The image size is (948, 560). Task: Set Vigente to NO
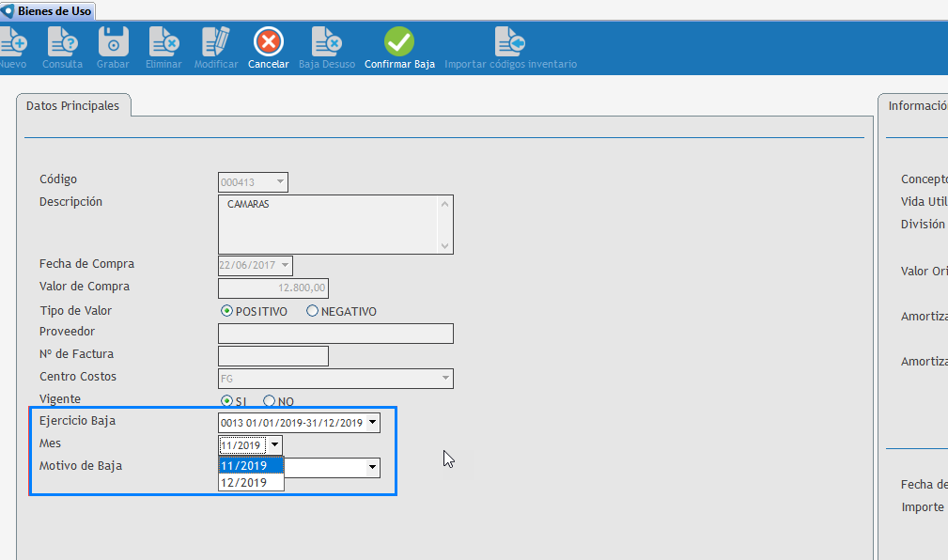[269, 401]
